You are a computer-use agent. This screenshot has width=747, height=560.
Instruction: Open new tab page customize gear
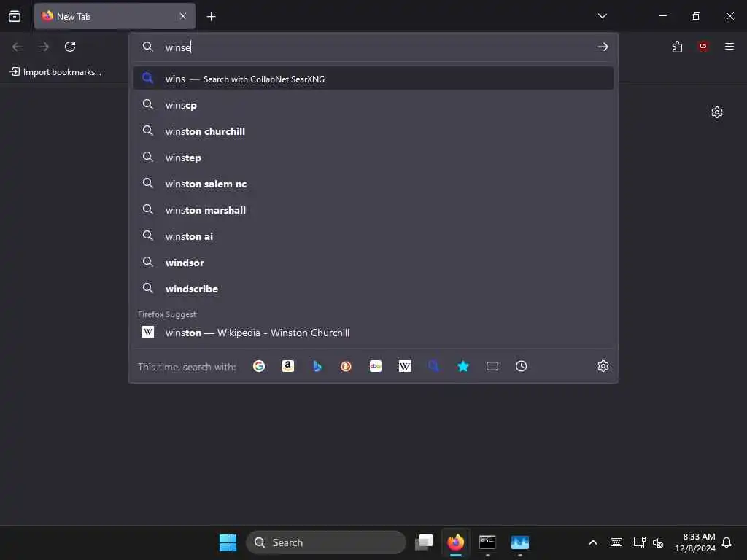(717, 112)
